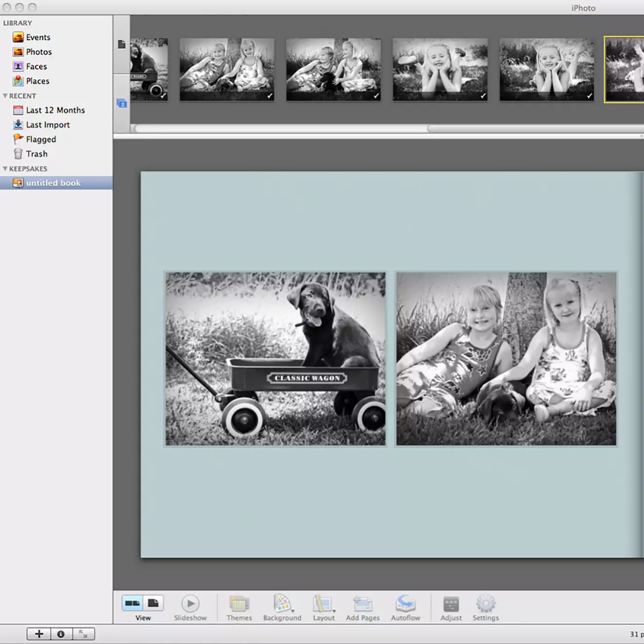Image resolution: width=644 pixels, height=644 pixels.
Task: Show photos in the browser strip
Action: tap(121, 103)
